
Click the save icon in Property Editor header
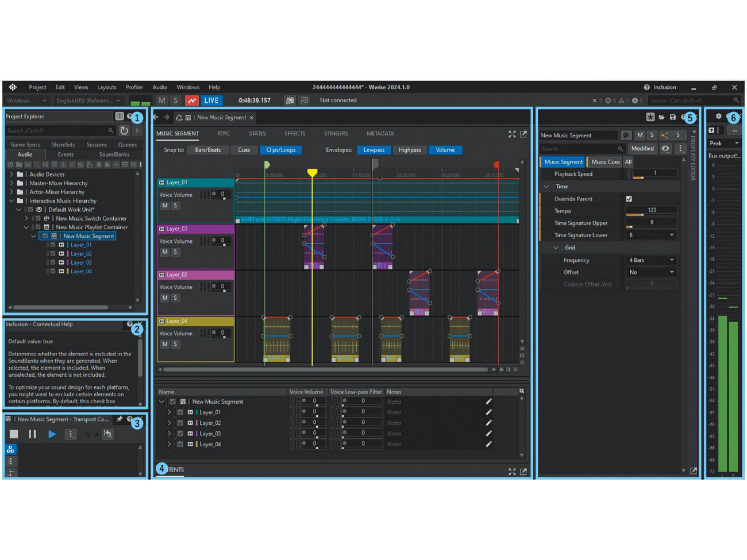(673, 117)
